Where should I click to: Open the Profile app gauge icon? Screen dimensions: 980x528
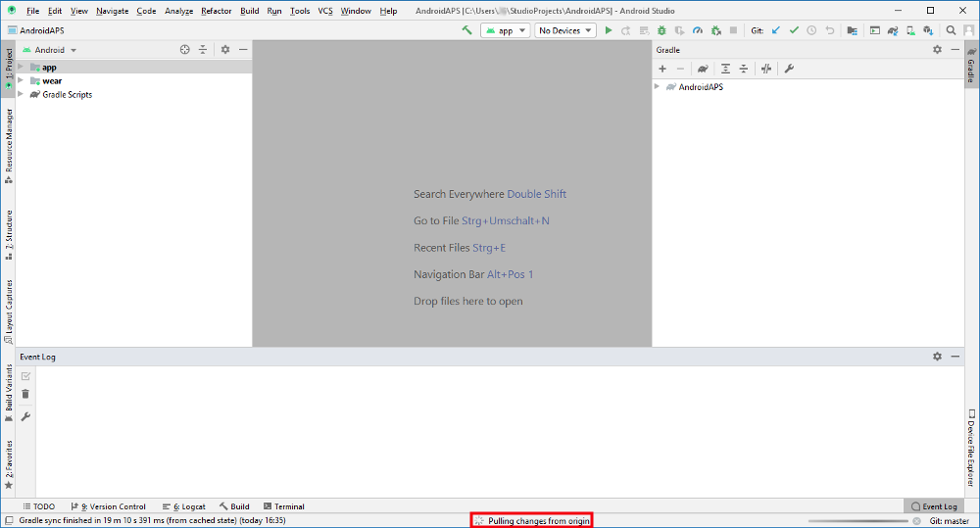698,30
